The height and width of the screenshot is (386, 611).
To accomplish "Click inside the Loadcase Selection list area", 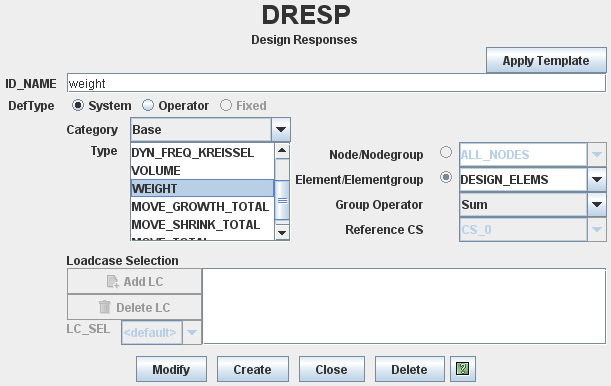I will [x=404, y=306].
